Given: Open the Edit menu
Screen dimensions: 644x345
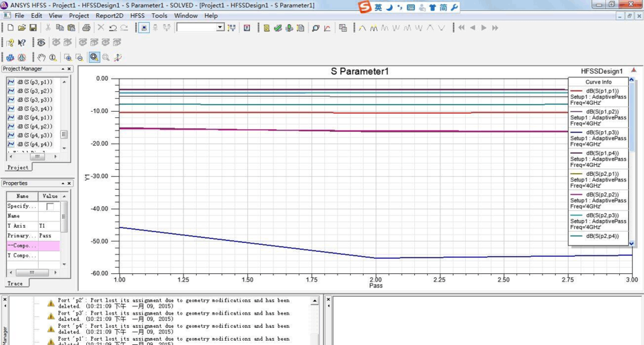Looking at the screenshot, I should coord(37,16).
